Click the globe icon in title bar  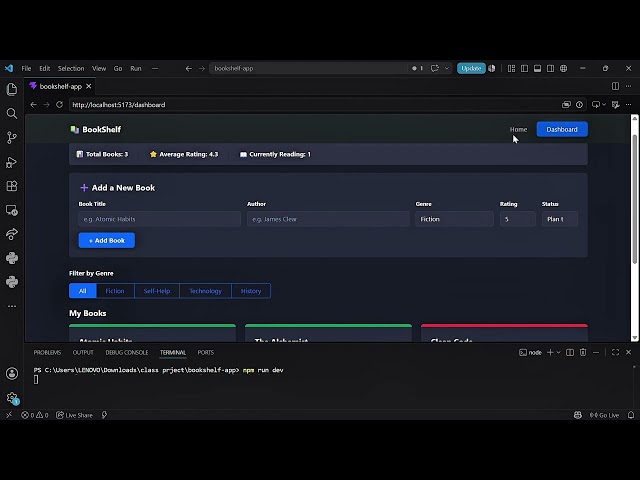[564, 69]
